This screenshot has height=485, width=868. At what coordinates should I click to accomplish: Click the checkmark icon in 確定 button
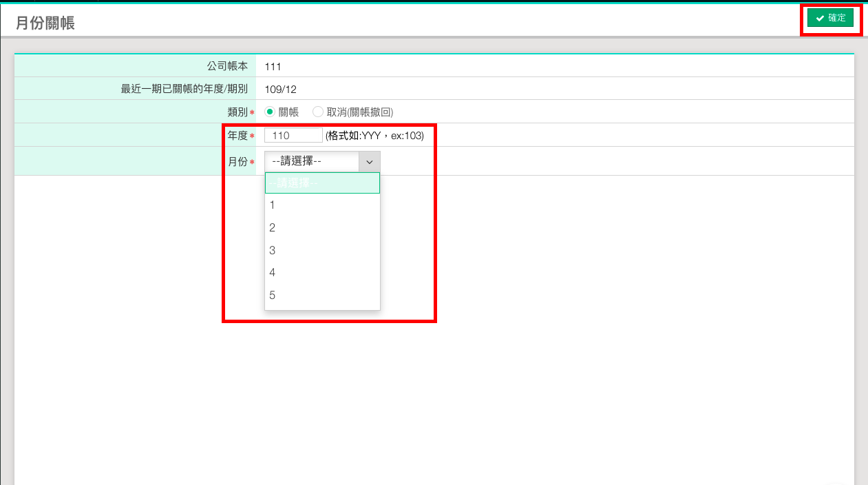click(820, 19)
